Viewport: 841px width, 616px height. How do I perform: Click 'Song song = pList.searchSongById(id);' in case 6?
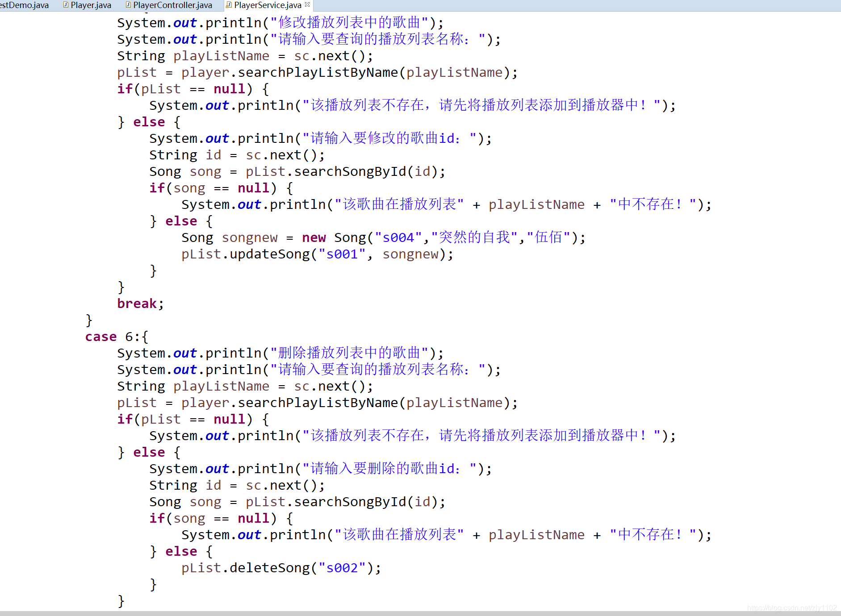(x=297, y=502)
